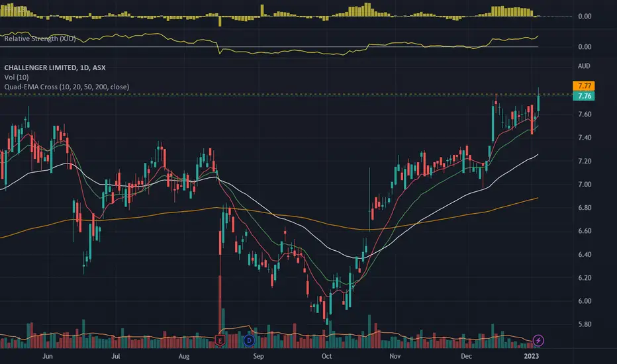Select the Quad-EMA Cross indicator label

[x=66, y=87]
